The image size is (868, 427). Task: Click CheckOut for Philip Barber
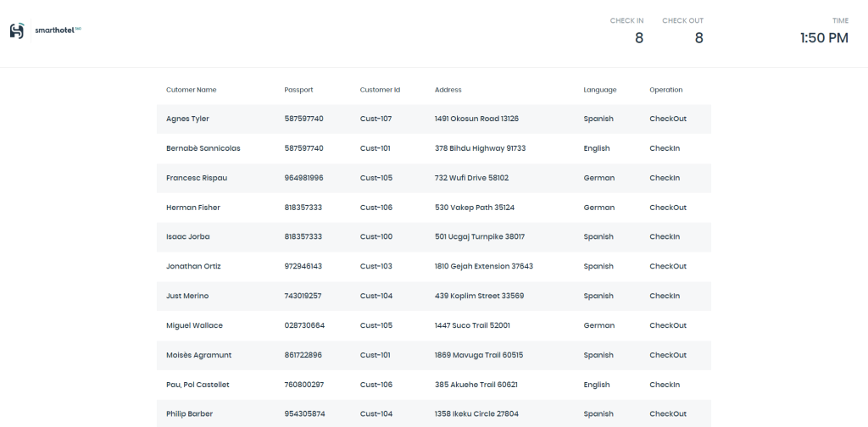point(668,413)
